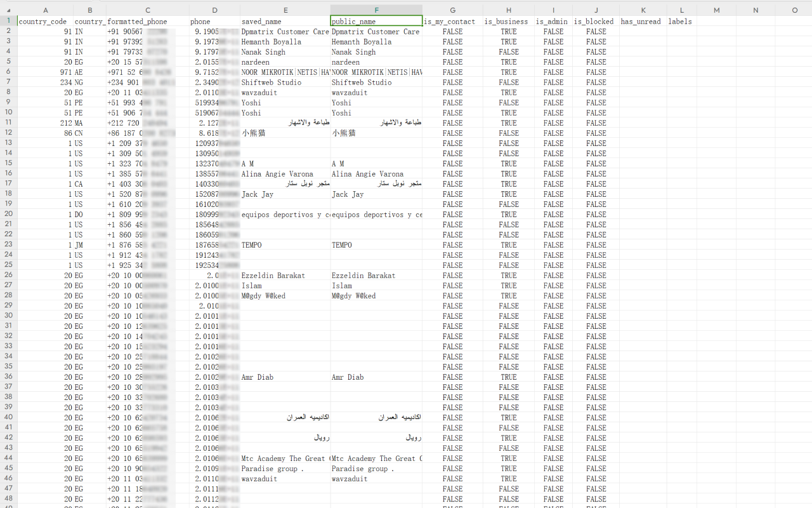Select saved_name cell 'M@gdy W@ked'
Image resolution: width=812 pixels, height=508 pixels.
coord(285,296)
